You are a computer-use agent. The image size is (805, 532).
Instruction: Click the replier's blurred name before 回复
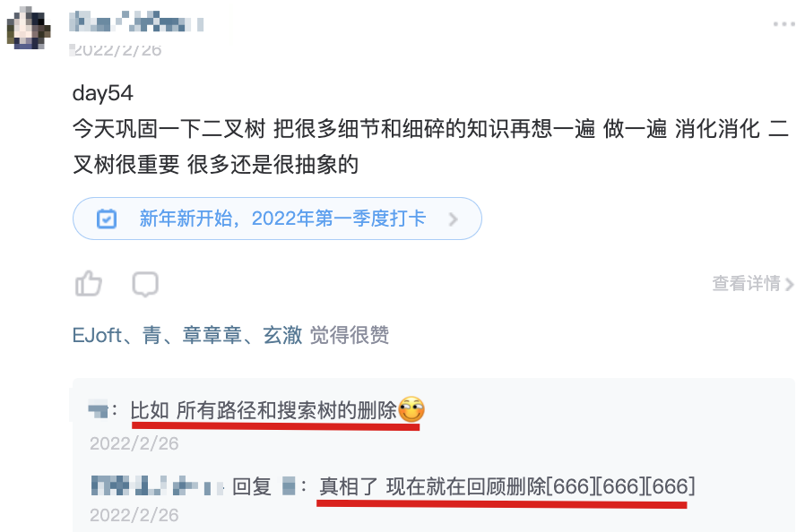[x=158, y=485]
